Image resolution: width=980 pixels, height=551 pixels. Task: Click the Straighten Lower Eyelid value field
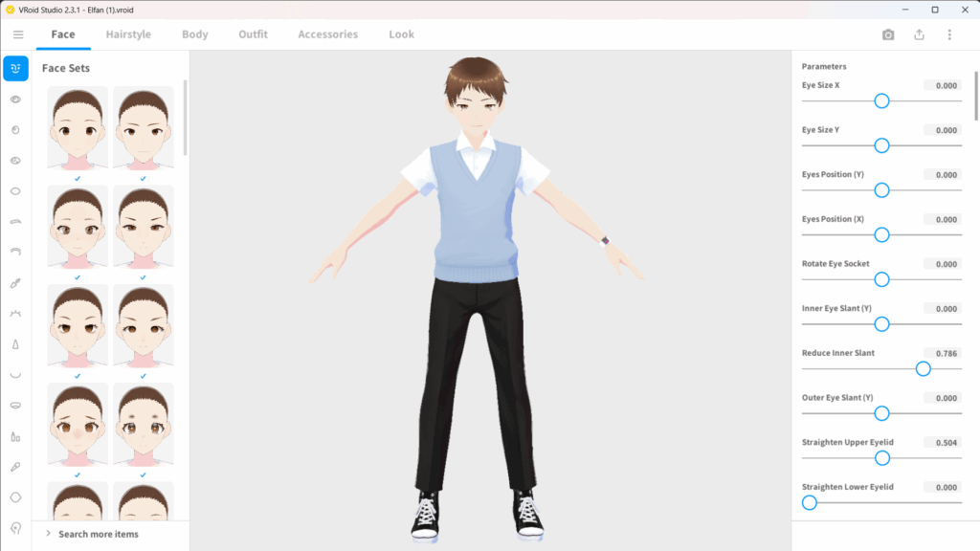943,487
